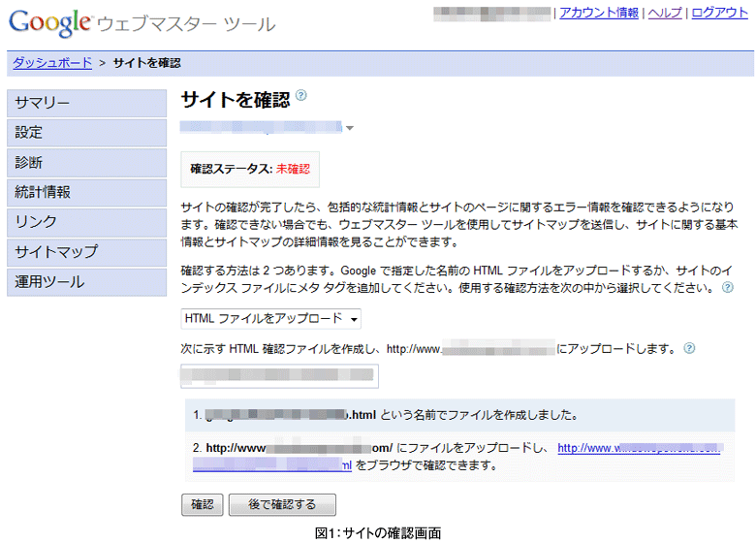This screenshot has width=756, height=543.
Task: Open the リンク menu item
Action: click(x=87, y=222)
